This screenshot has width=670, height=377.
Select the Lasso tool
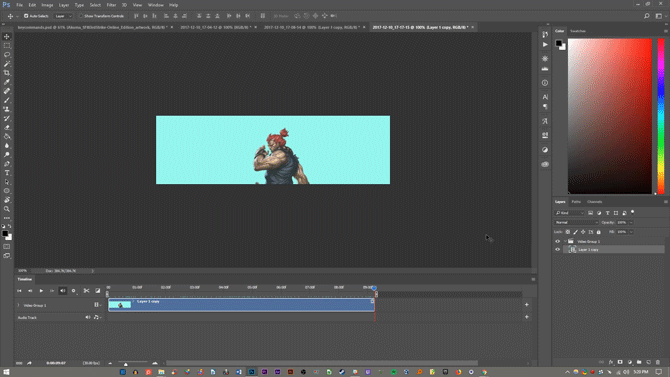7,55
